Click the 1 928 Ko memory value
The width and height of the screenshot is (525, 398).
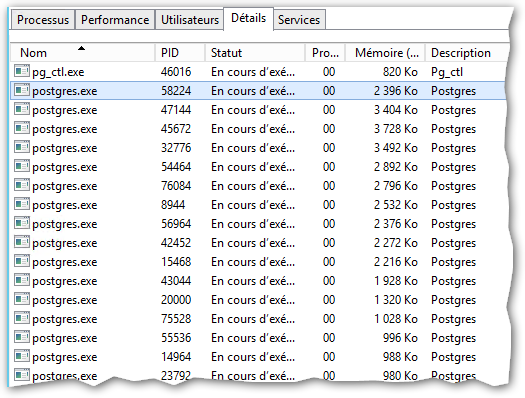pos(396,281)
